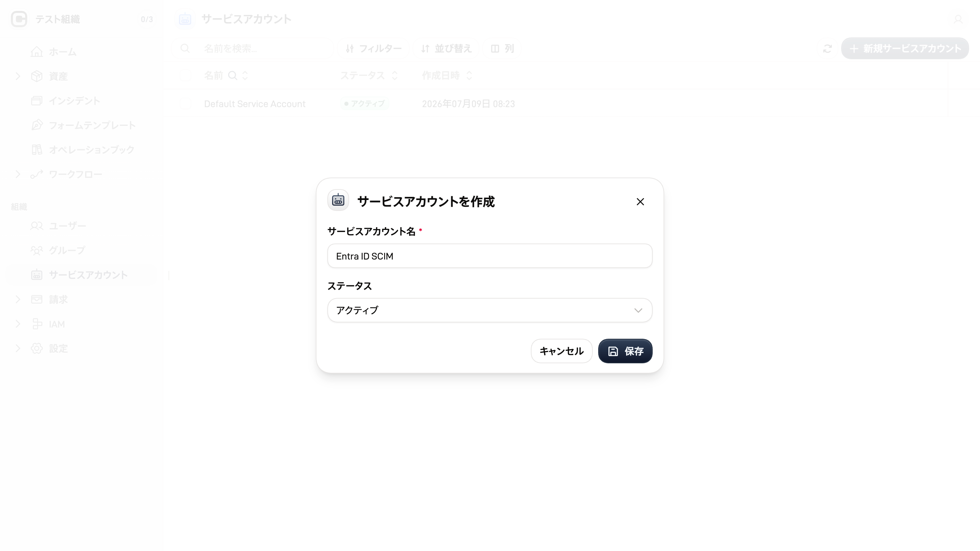This screenshot has width=980, height=551.
Task: Click the 設定 gear icon
Action: click(x=36, y=348)
